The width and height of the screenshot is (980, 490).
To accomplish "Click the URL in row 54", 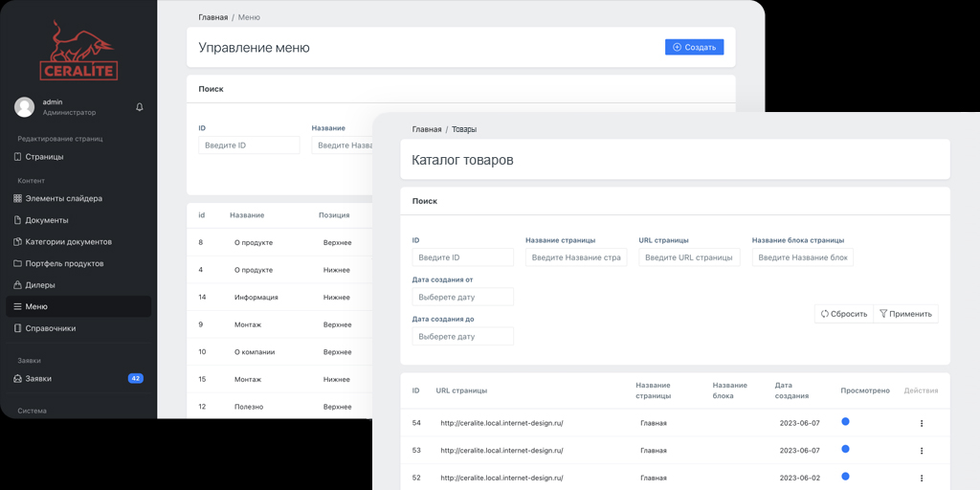I will click(x=501, y=423).
